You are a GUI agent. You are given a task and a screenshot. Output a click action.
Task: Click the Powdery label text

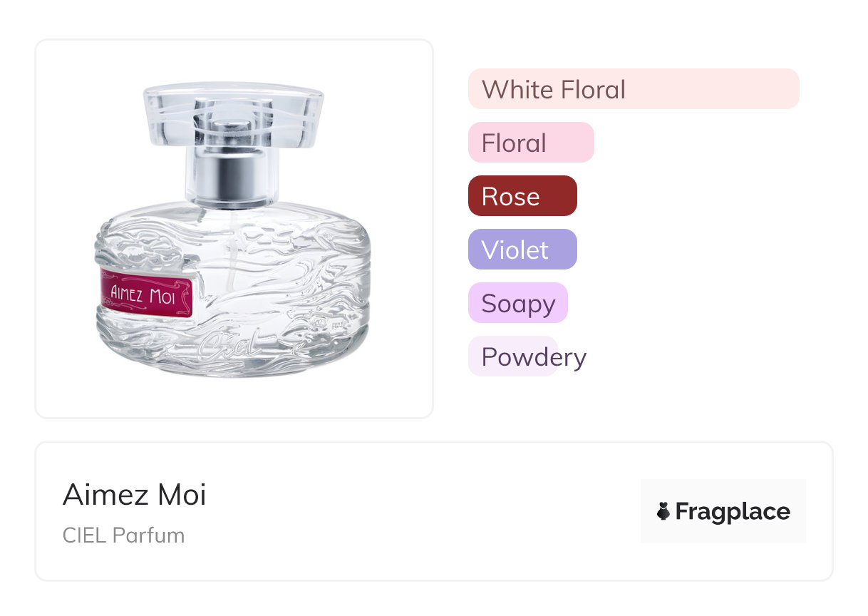(x=534, y=357)
